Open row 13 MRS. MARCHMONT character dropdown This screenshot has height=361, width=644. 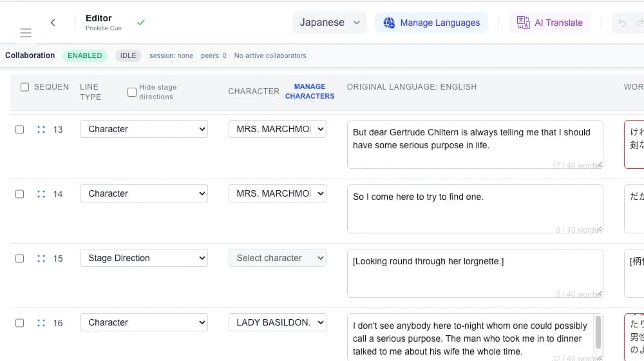coord(278,129)
